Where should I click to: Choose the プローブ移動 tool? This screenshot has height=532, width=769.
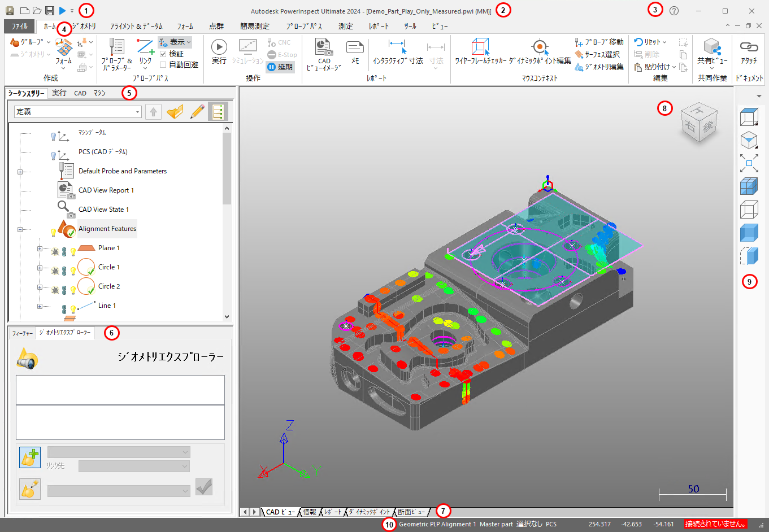click(599, 42)
